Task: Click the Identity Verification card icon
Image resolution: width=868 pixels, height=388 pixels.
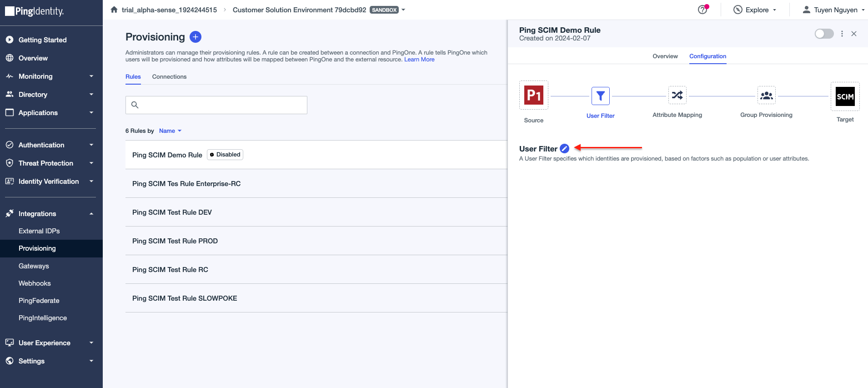Action: pyautogui.click(x=10, y=181)
